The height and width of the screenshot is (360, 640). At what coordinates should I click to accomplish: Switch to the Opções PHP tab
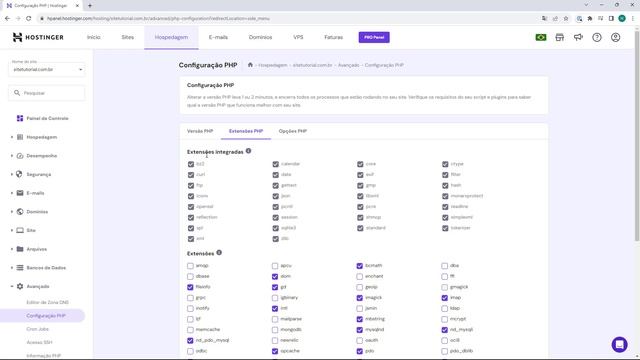tap(293, 131)
